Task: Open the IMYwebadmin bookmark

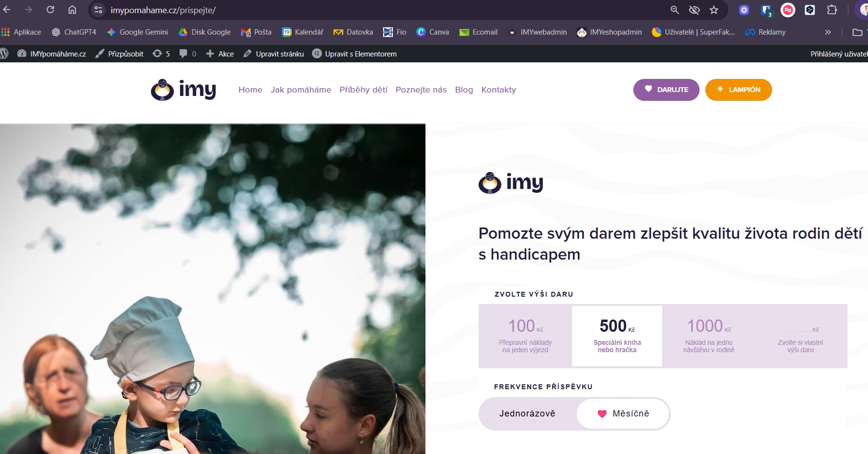Action: click(537, 32)
